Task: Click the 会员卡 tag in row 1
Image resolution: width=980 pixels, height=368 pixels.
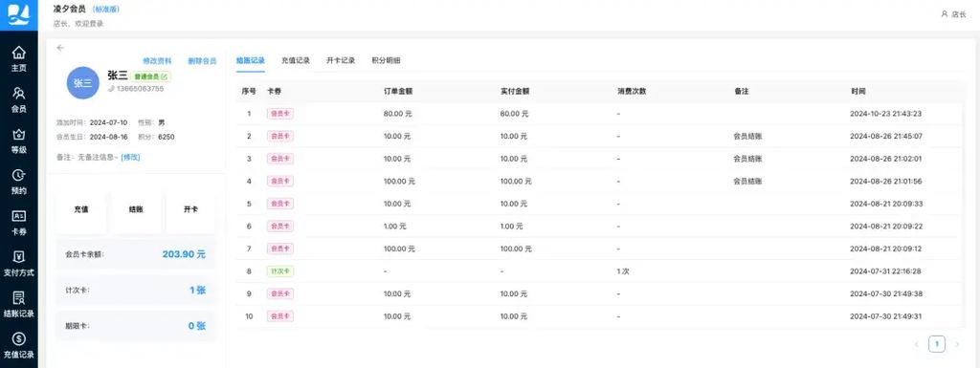Action: 280,114
